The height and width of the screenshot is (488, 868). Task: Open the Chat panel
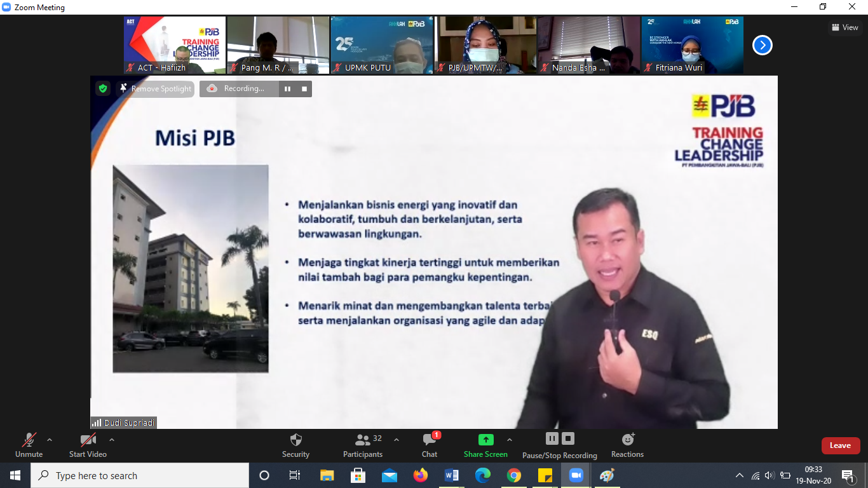[x=430, y=440]
